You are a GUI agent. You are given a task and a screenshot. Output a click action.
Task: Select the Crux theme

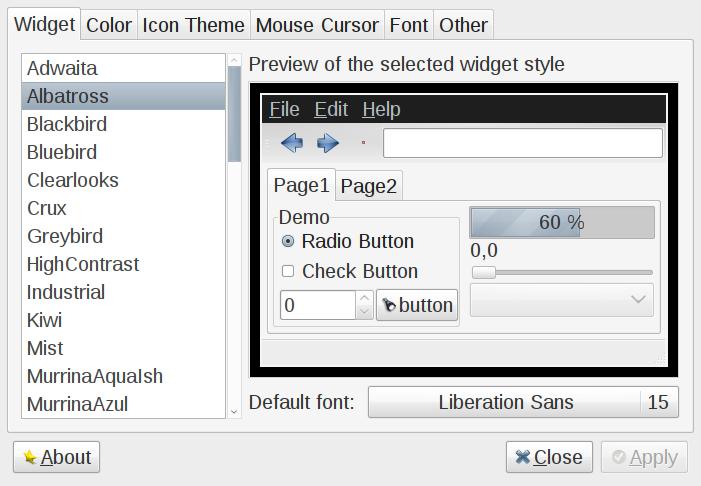(123, 208)
